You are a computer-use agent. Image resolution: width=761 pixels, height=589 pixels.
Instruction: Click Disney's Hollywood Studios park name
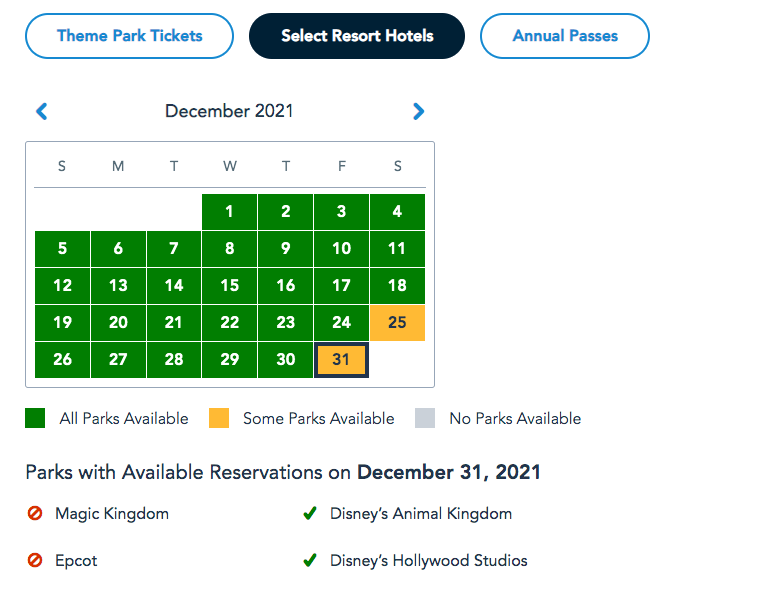[x=429, y=561]
